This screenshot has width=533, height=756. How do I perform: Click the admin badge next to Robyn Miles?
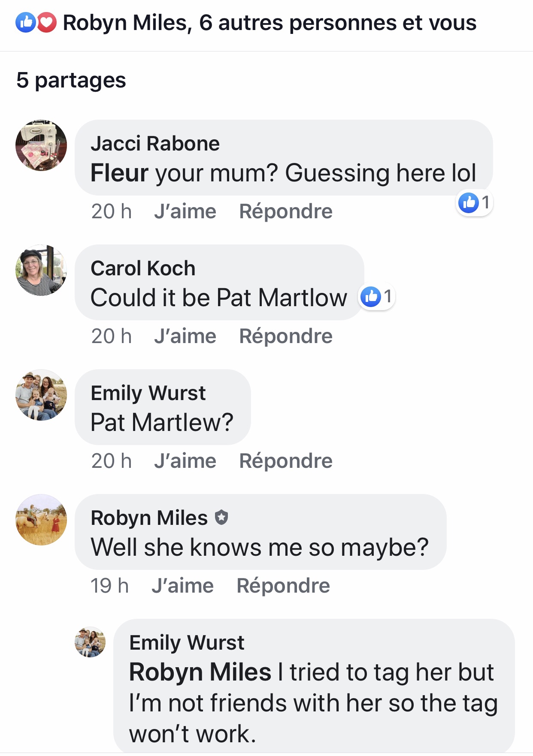point(221,518)
